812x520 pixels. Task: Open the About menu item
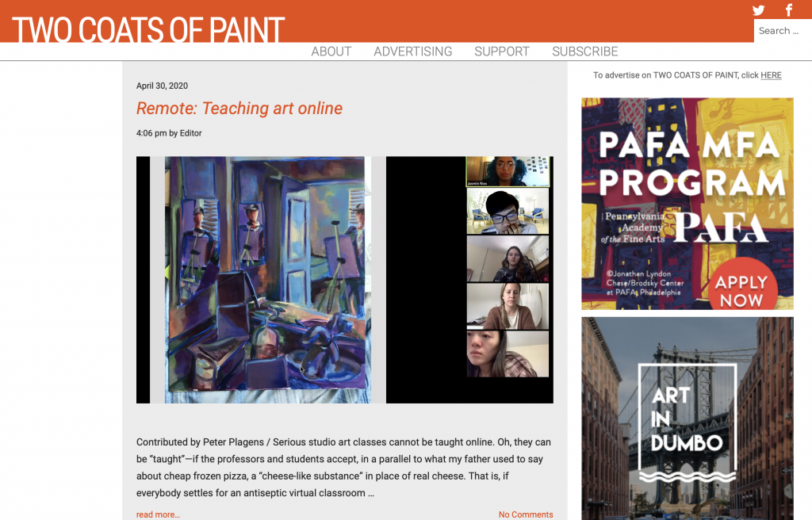pyautogui.click(x=331, y=52)
